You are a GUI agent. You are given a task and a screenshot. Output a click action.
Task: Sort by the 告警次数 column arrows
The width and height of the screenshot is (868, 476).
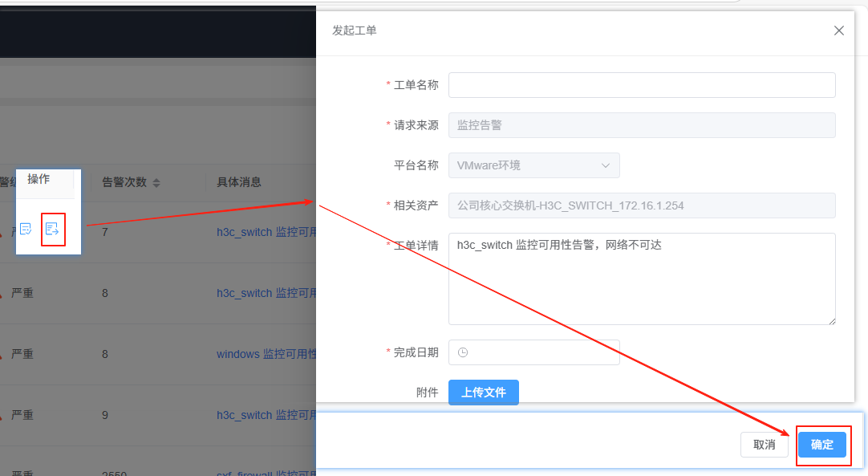pyautogui.click(x=156, y=182)
